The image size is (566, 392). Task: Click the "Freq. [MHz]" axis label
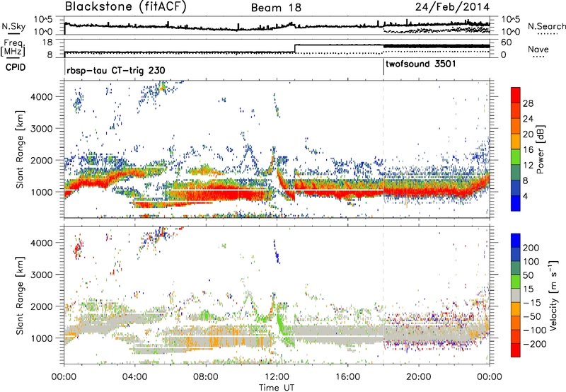point(13,47)
